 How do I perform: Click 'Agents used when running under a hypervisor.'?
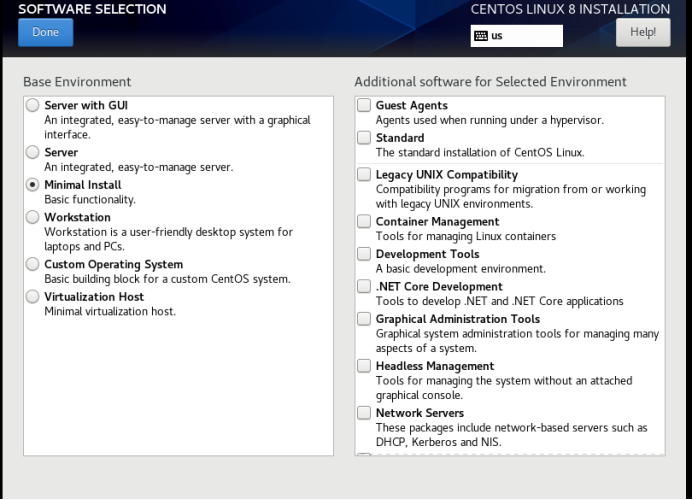coord(490,120)
